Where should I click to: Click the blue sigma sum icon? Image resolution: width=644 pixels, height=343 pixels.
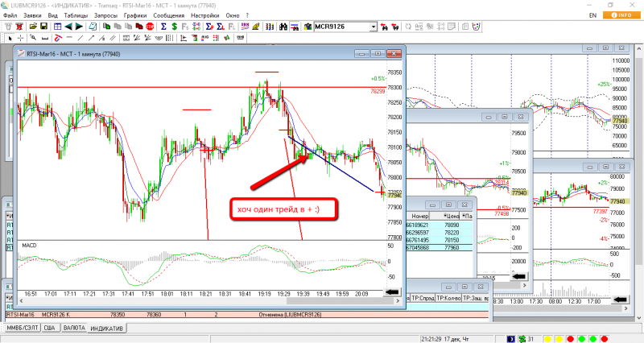click(x=163, y=27)
